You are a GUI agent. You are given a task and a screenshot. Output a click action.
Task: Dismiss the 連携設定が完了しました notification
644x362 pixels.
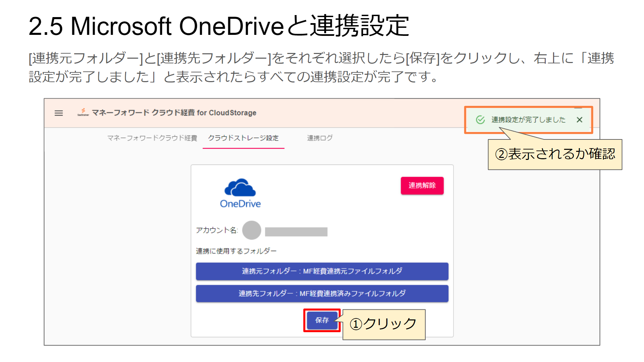[x=579, y=120]
